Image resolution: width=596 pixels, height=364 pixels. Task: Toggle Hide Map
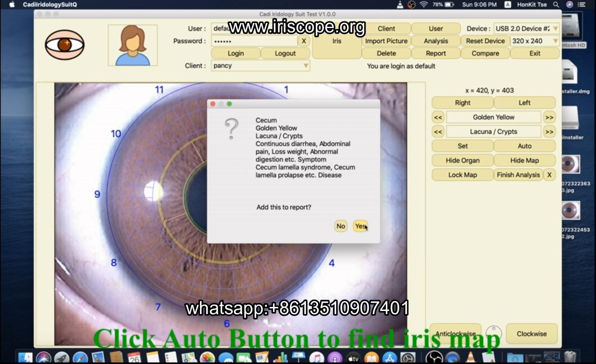(525, 160)
